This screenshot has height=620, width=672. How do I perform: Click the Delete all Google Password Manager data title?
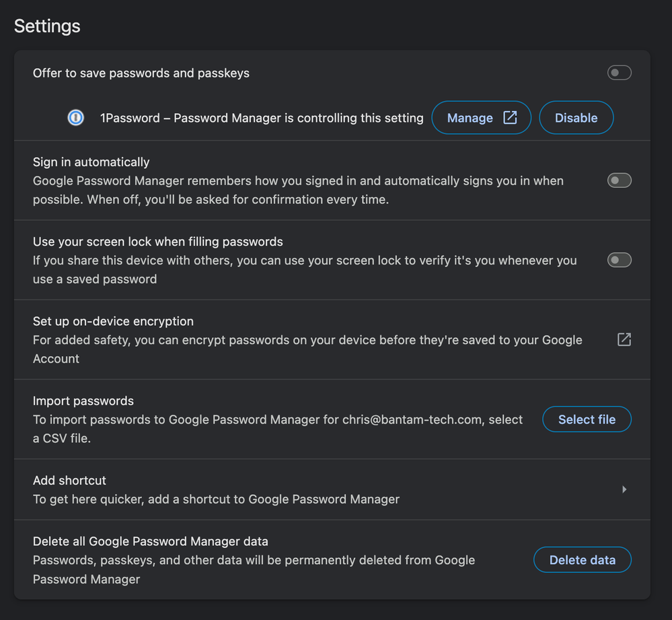point(151,541)
